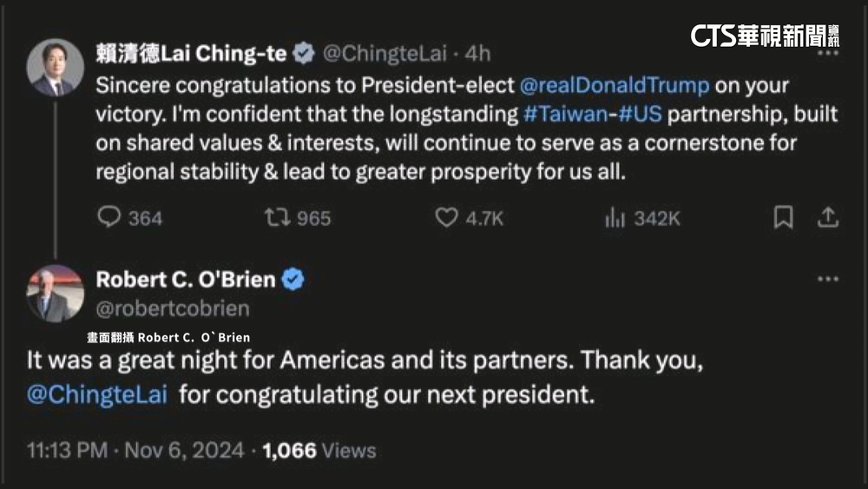Open more options on Robert O'Brien's tweet

(x=828, y=280)
